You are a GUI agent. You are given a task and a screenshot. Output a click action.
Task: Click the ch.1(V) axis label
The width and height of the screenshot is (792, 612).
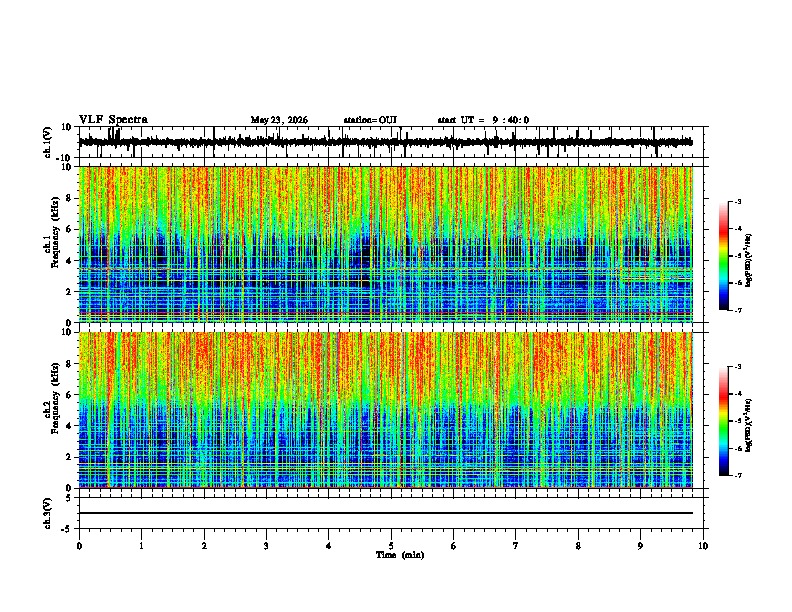pyautogui.click(x=47, y=142)
